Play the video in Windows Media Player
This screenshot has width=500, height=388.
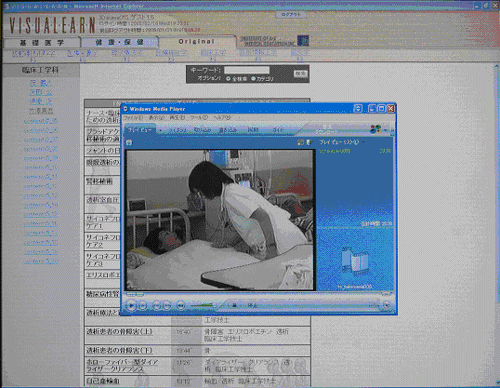point(131,305)
